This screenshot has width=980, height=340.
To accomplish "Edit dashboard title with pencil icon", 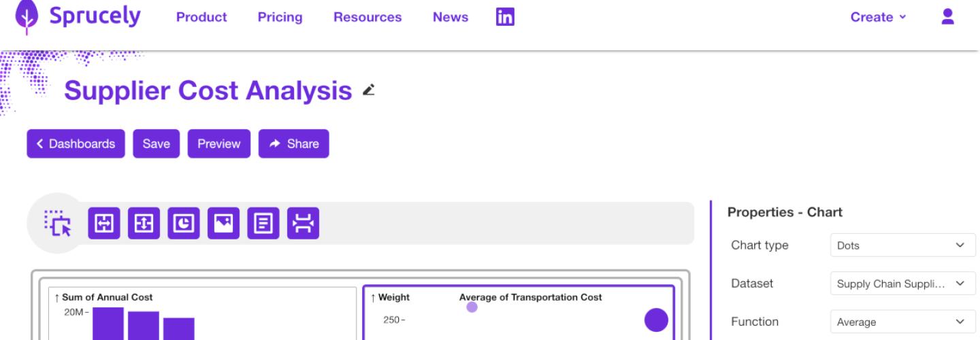I will pos(369,90).
